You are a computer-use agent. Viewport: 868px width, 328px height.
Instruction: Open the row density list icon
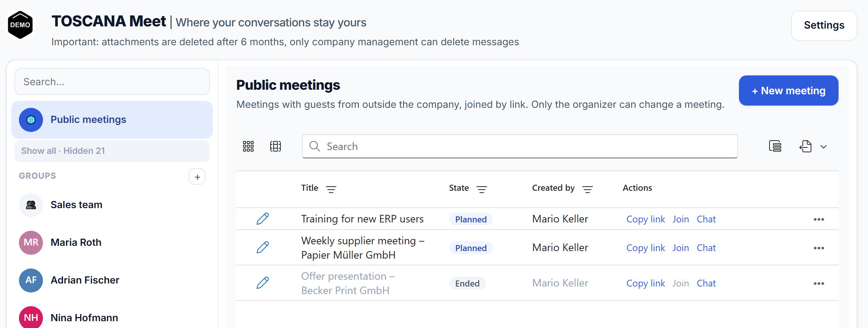click(x=775, y=146)
